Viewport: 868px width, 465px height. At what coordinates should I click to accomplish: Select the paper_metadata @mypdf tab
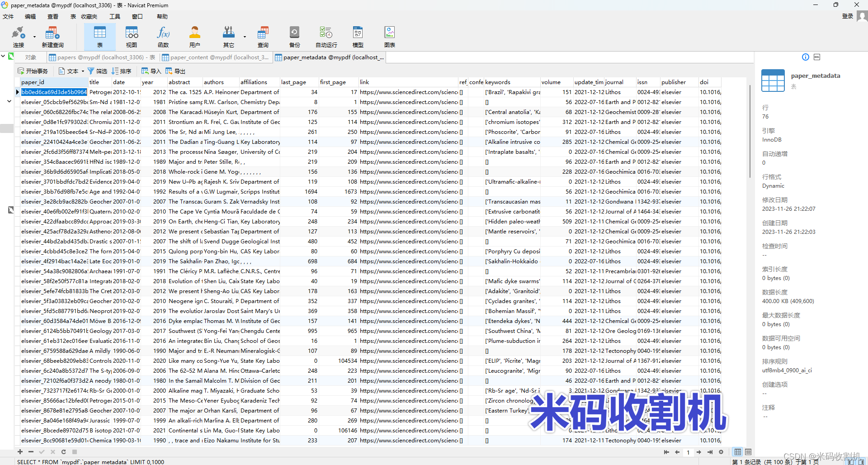pos(329,57)
